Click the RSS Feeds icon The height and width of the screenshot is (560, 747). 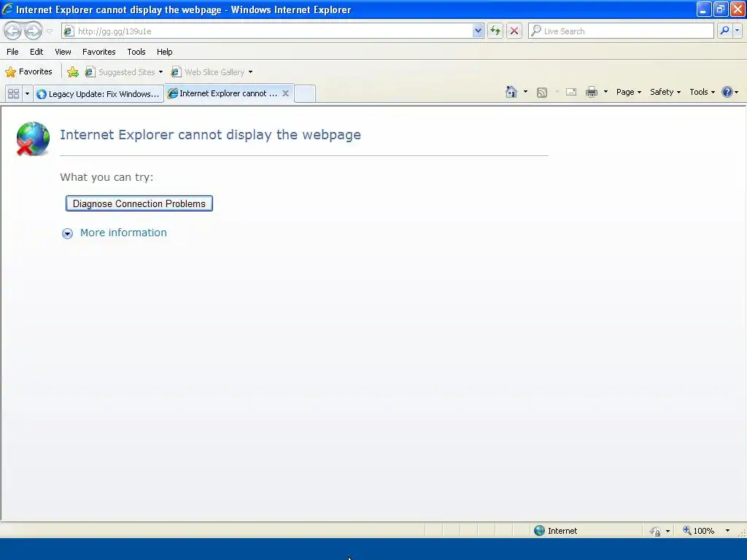[542, 93]
